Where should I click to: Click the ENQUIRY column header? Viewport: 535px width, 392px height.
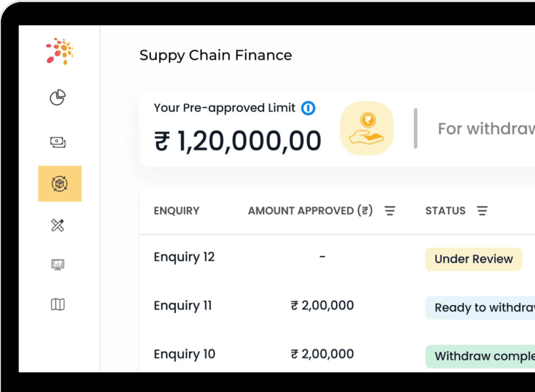click(x=177, y=211)
